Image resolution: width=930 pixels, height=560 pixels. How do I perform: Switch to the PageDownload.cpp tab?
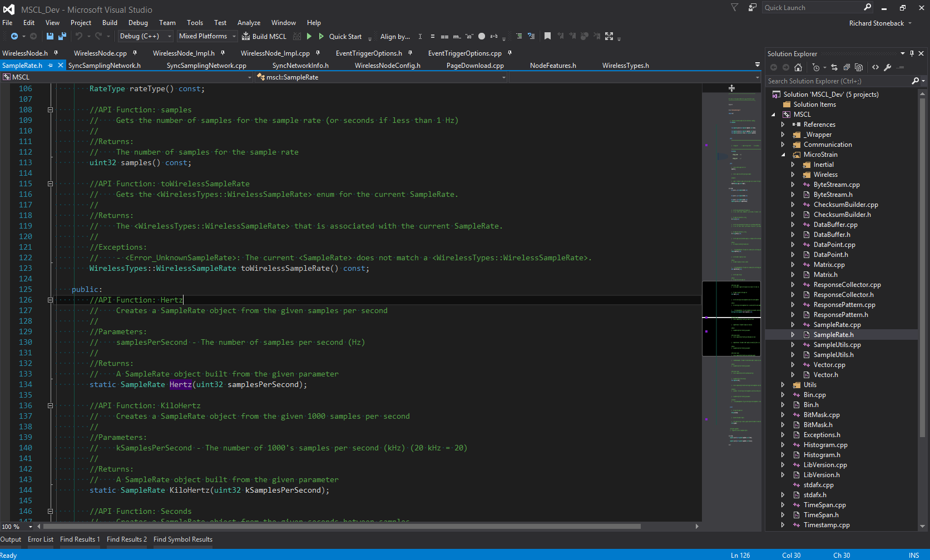475,66
